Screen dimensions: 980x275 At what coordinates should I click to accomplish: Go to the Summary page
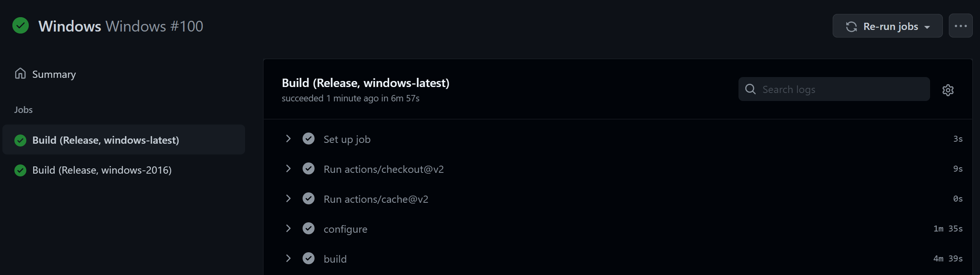[54, 75]
